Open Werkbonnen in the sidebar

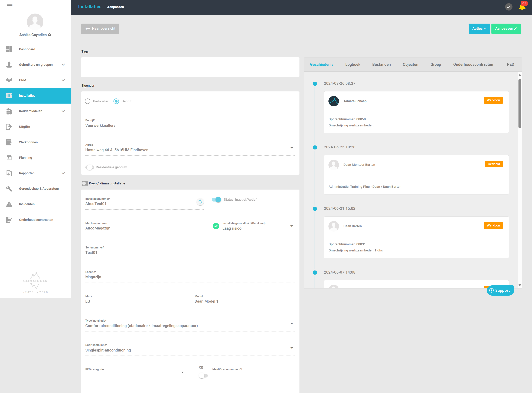28,142
